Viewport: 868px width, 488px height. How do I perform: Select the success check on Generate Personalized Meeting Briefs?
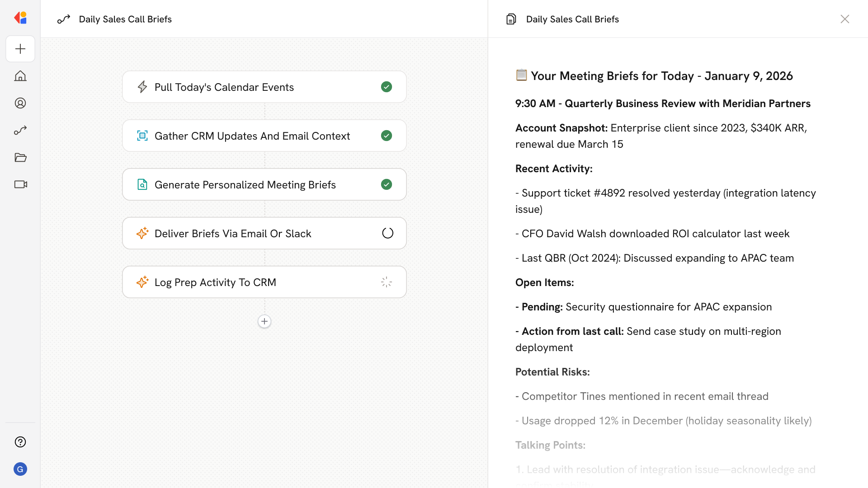tap(387, 184)
